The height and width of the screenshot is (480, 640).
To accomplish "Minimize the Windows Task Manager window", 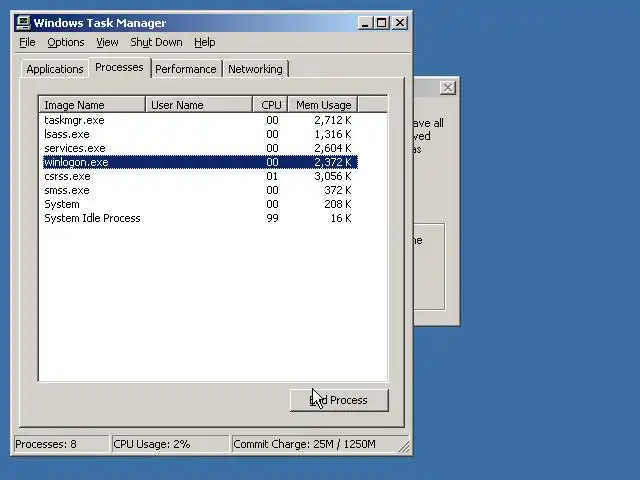I will point(365,23).
